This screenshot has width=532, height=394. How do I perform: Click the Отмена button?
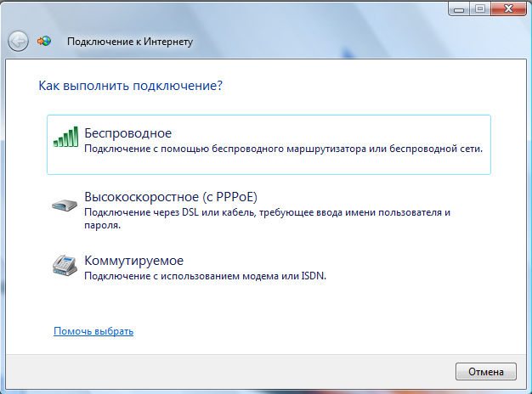486,372
